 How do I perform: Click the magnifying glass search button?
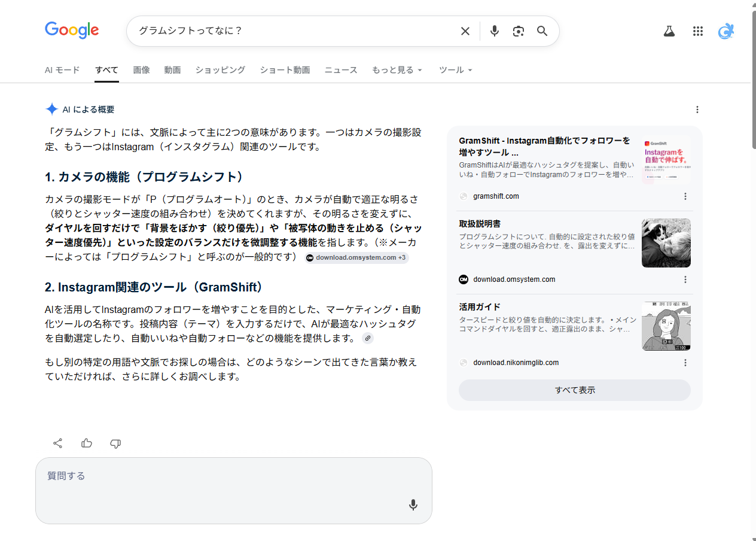(x=542, y=31)
